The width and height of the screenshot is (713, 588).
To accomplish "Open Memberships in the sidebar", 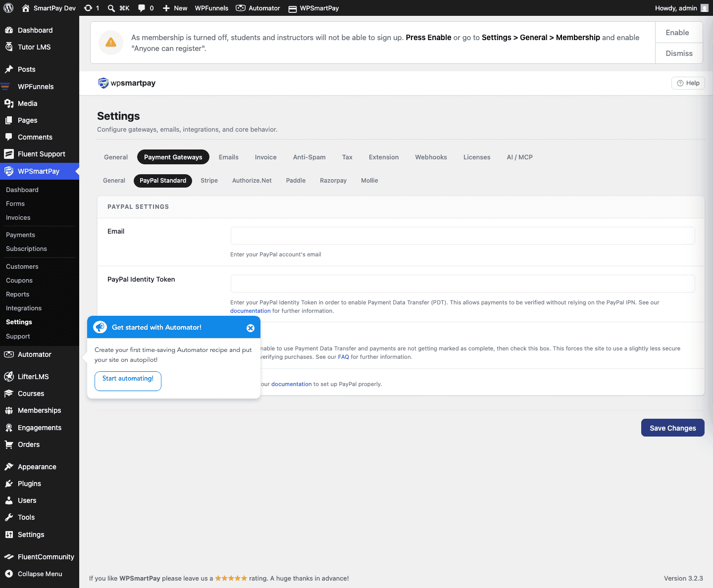I will click(40, 410).
